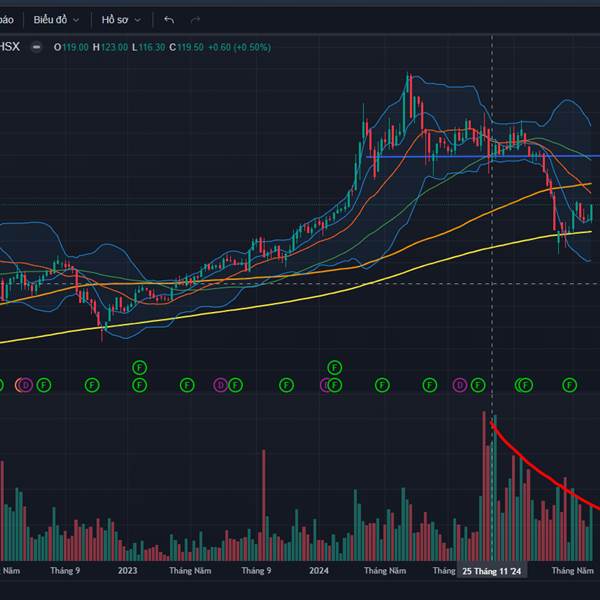The height and width of the screenshot is (600, 600).
Task: Collapse the legend with the minus button
Action: [36, 47]
